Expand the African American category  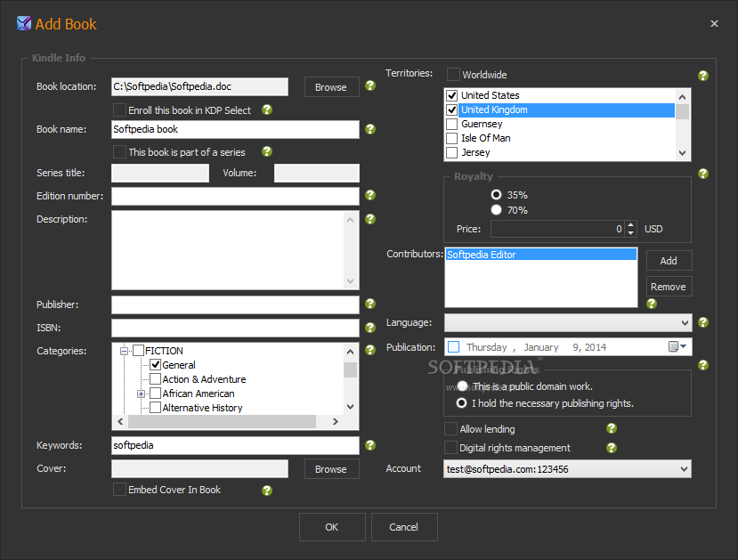[141, 394]
